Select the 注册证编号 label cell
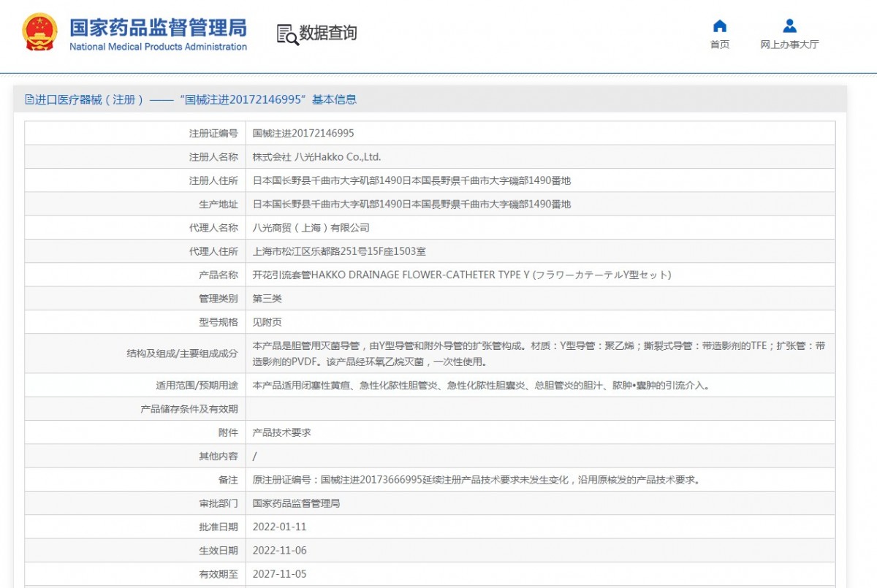Screen dimensions: 877x588 [x=135, y=134]
